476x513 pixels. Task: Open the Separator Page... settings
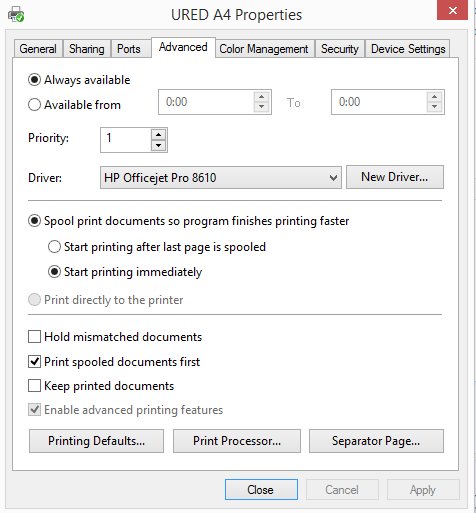(x=376, y=441)
